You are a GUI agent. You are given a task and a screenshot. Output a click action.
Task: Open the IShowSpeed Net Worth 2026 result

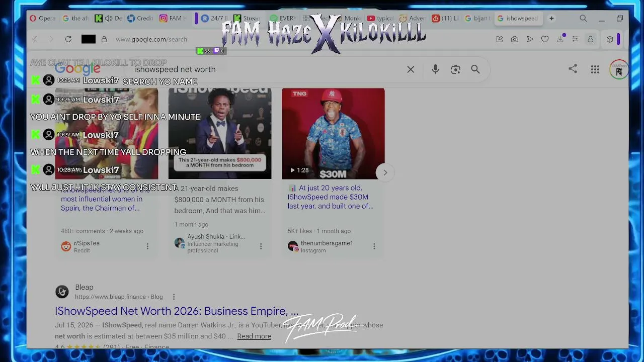click(177, 311)
